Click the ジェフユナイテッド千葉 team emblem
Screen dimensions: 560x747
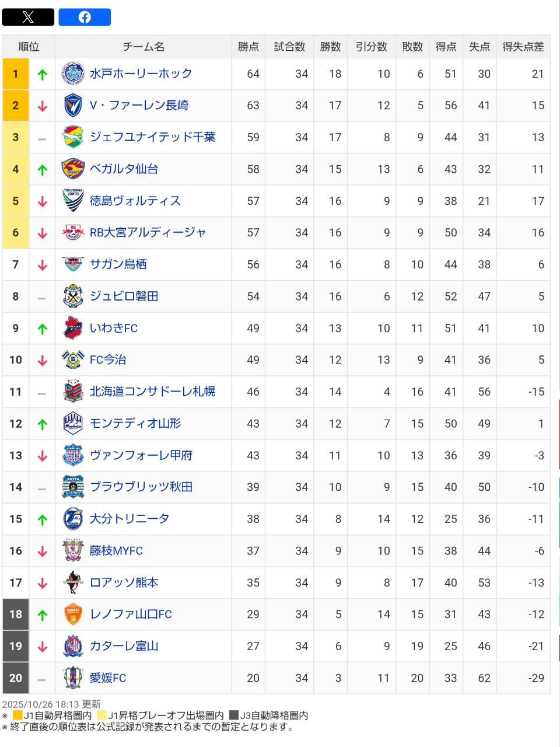[73, 137]
